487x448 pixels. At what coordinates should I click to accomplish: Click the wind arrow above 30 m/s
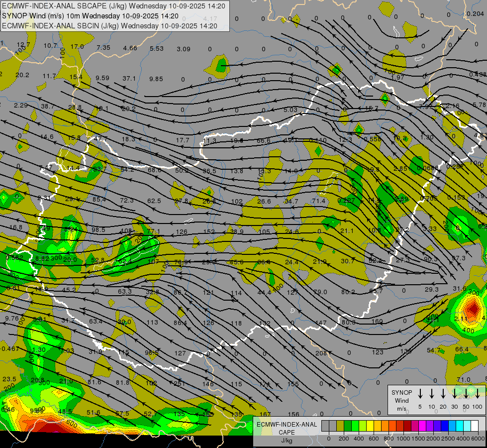click(454, 393)
